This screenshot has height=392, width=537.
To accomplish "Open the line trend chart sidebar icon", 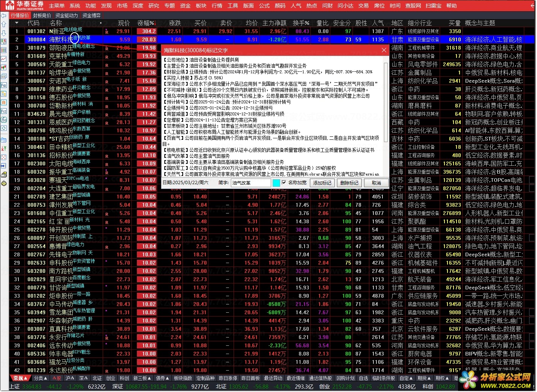I will click(4, 59).
